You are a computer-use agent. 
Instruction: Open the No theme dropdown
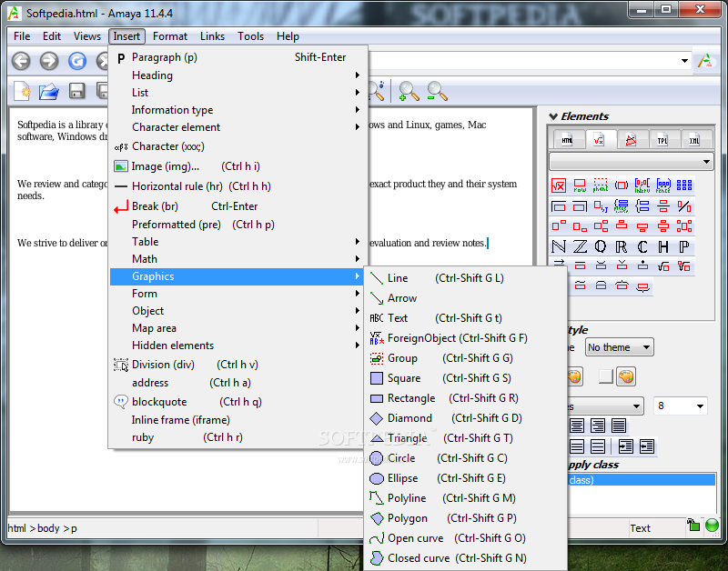click(620, 347)
